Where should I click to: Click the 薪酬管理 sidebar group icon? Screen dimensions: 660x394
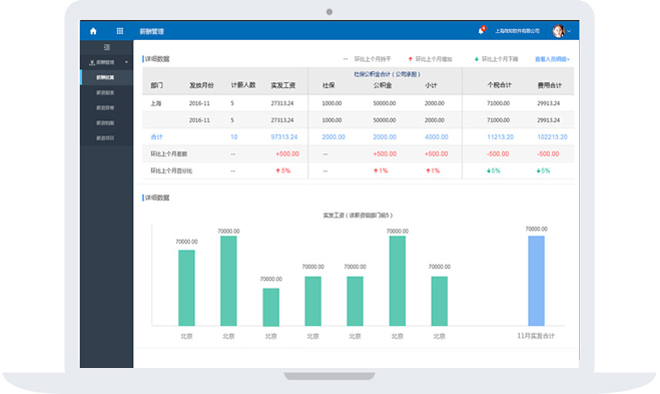[x=92, y=62]
